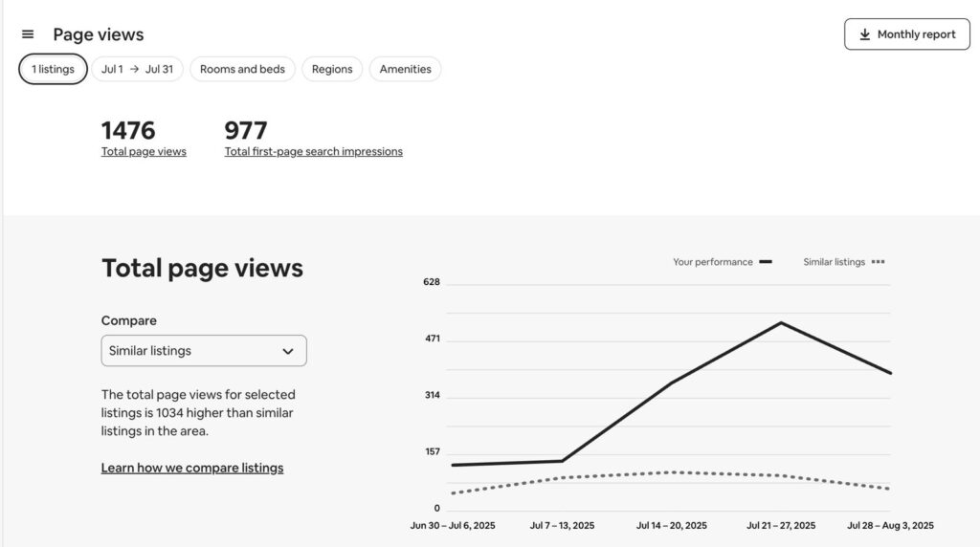Click the 1476 page views number

click(x=128, y=130)
